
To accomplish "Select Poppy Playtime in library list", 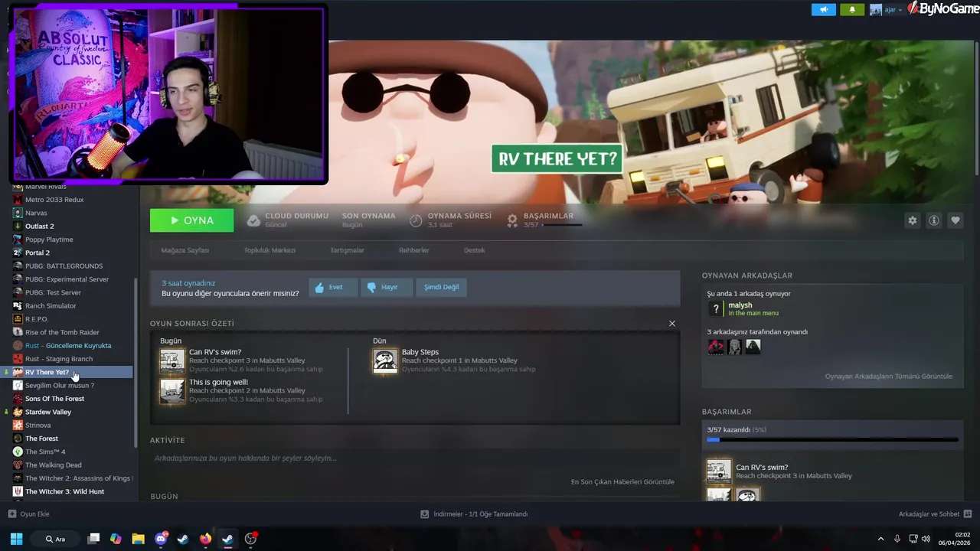I will [49, 240].
